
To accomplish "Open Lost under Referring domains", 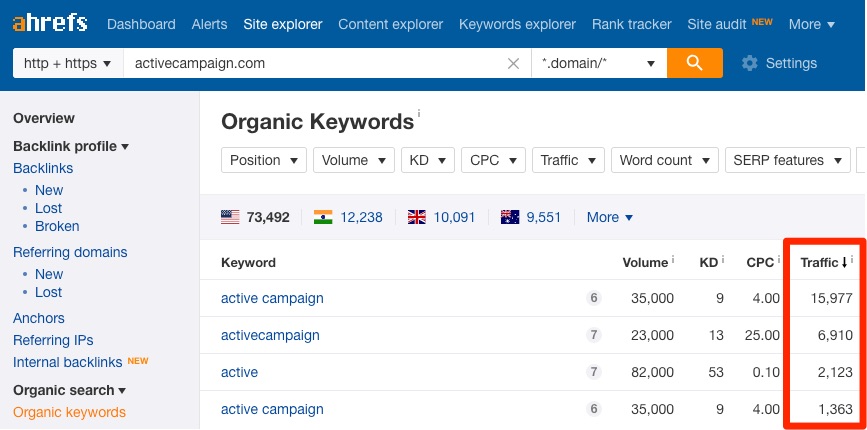I will click(48, 292).
